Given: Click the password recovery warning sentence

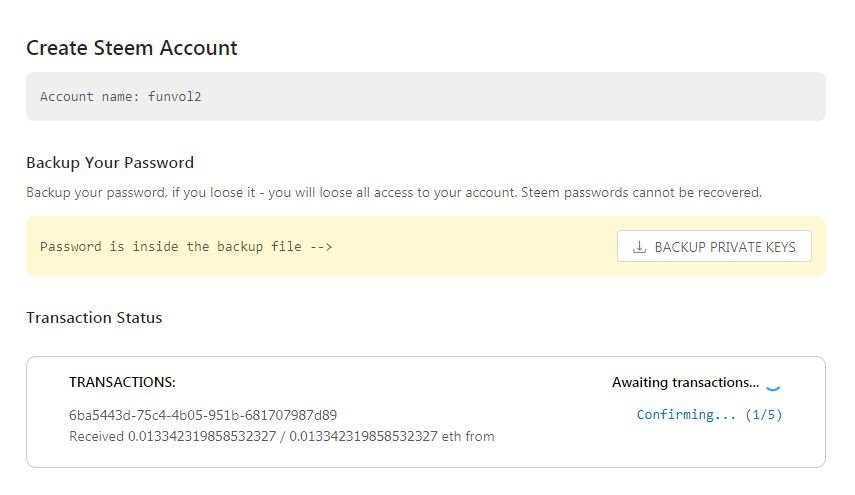Looking at the screenshot, I should pos(393,191).
